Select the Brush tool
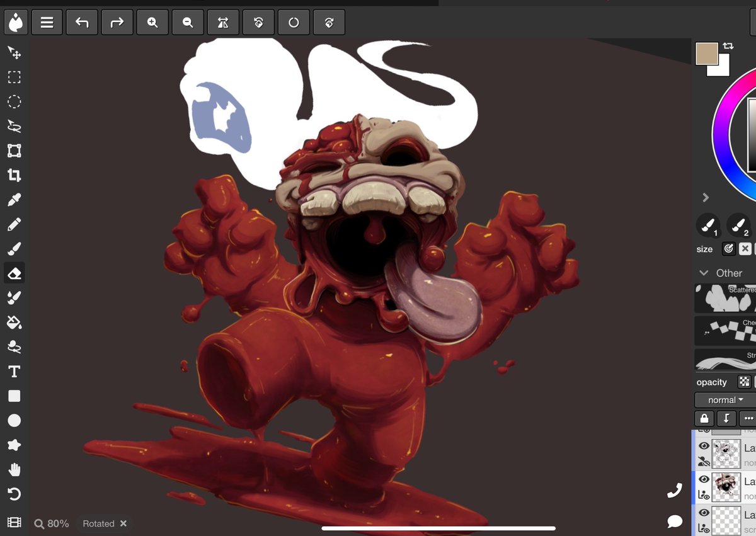 coord(14,249)
